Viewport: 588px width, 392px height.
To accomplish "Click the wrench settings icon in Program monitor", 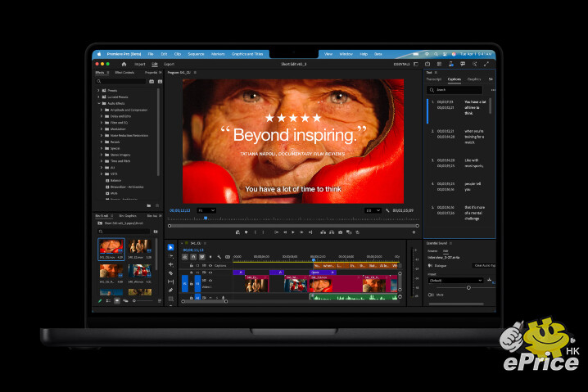I will pos(387,211).
